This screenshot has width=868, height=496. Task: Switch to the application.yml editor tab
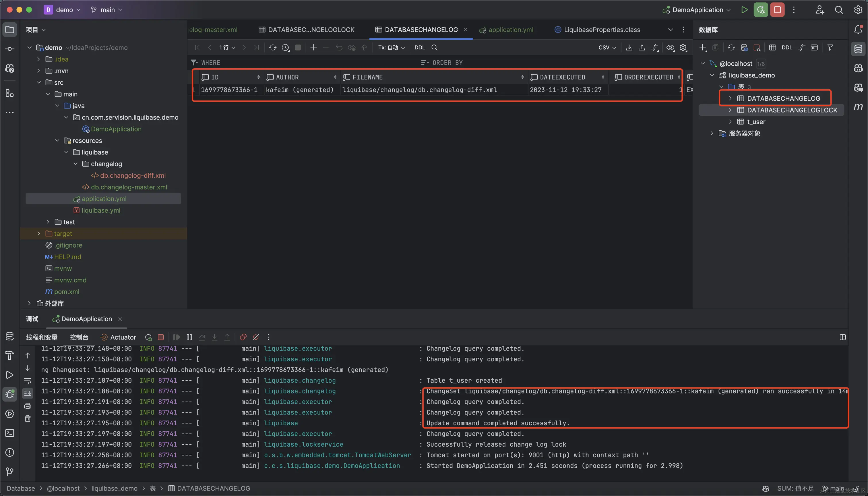(510, 30)
